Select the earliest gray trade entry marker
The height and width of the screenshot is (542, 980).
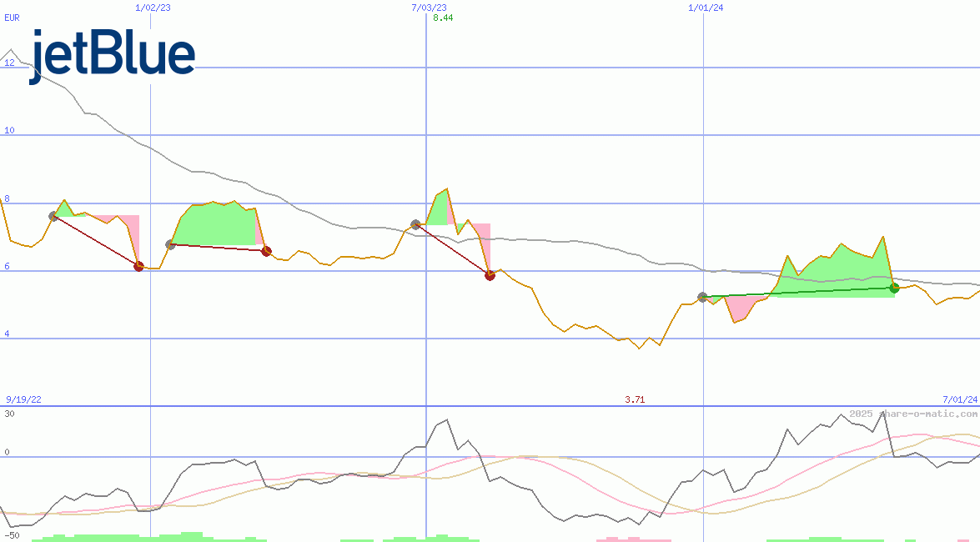pyautogui.click(x=53, y=216)
